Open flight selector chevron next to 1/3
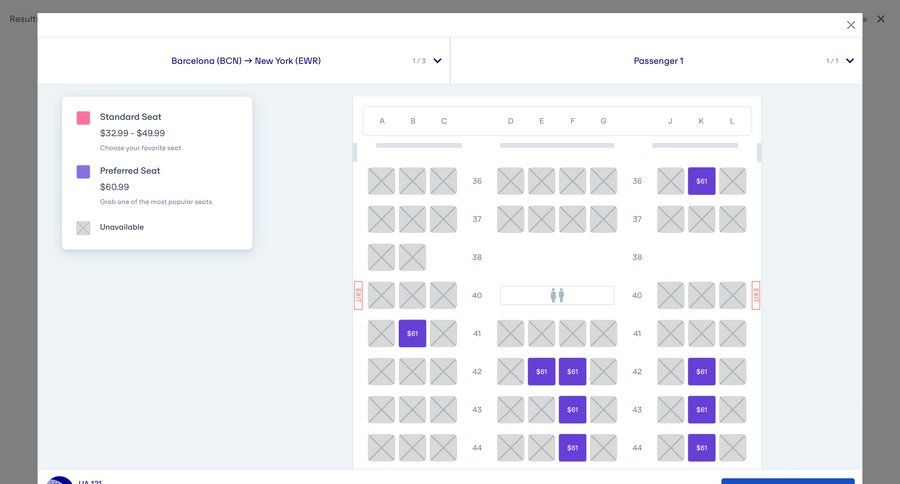This screenshot has width=900, height=484. 437,61
